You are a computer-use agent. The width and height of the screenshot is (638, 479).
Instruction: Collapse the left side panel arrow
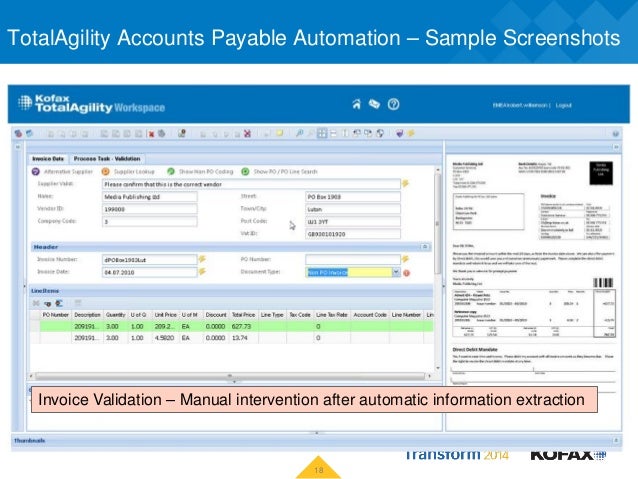tap(17, 147)
